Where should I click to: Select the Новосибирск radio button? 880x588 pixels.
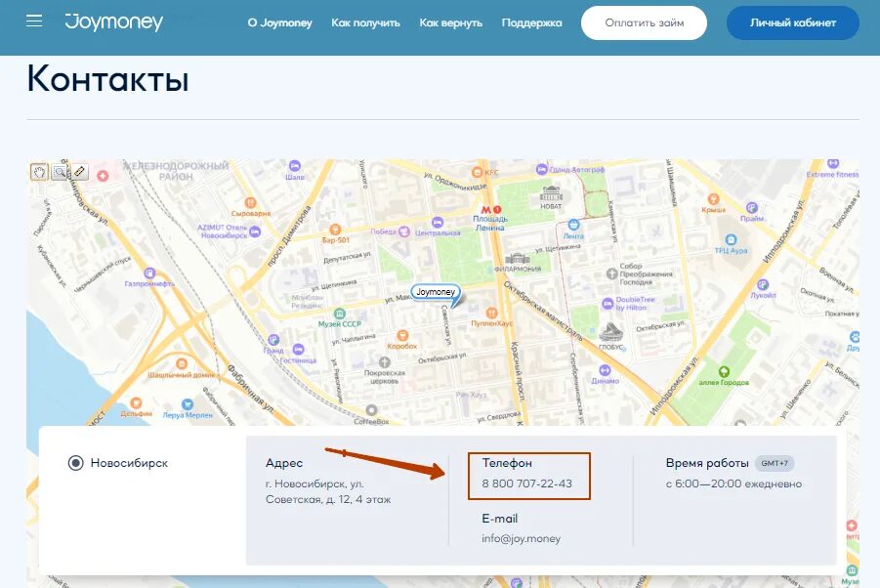tap(76, 463)
